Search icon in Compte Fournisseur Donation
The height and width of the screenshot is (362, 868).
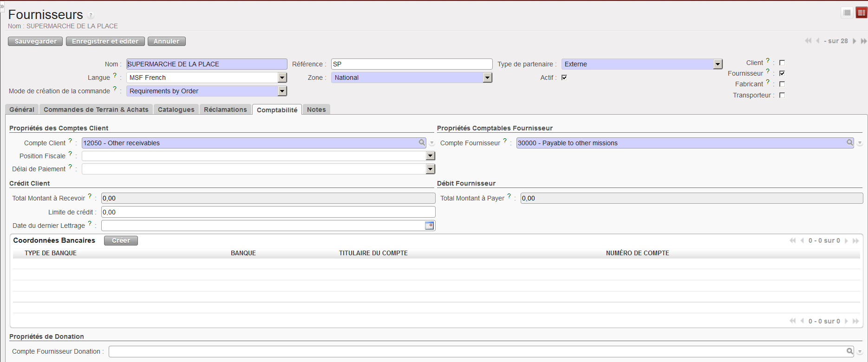point(849,351)
